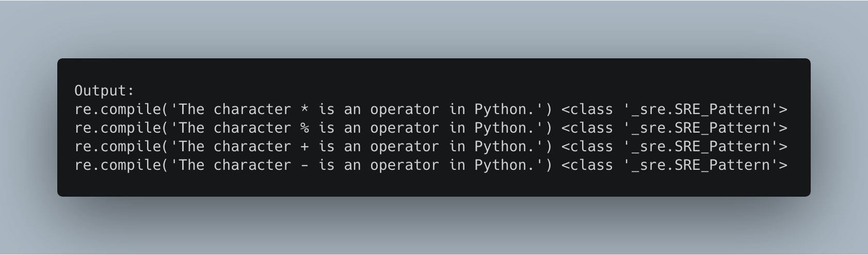Click the word "operator" on the plus line
The height and width of the screenshot is (255, 868).
[404, 147]
